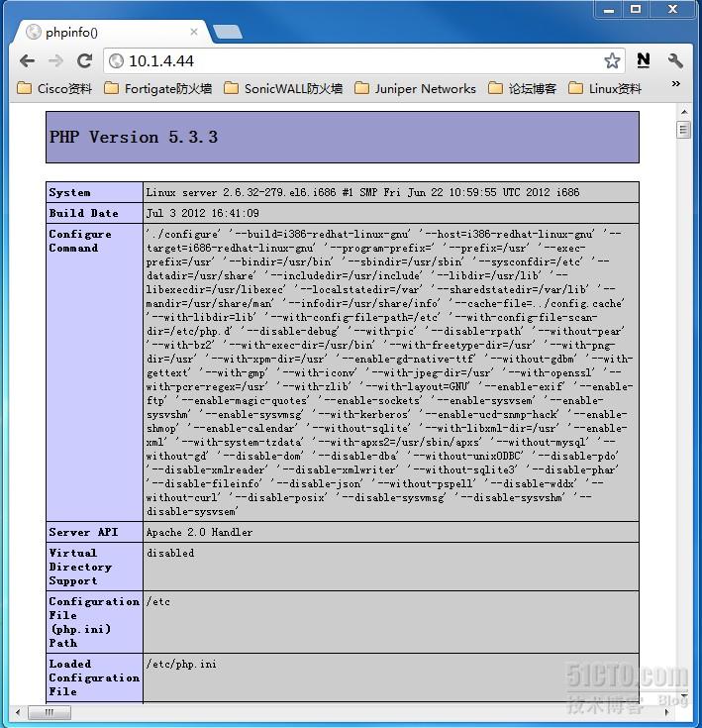Screen dimensions: 702x728
Task: Click the Build Date row label
Action: click(83, 213)
